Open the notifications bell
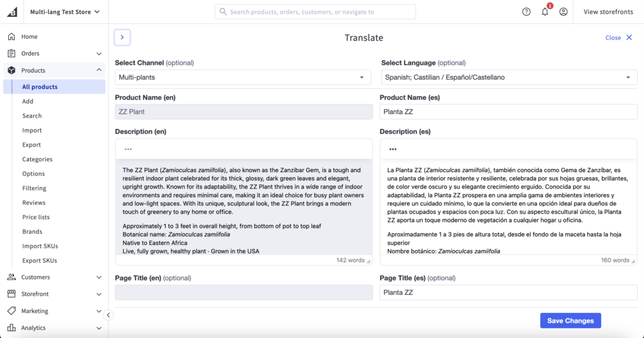Image resolution: width=644 pixels, height=338 pixels. coord(545,12)
